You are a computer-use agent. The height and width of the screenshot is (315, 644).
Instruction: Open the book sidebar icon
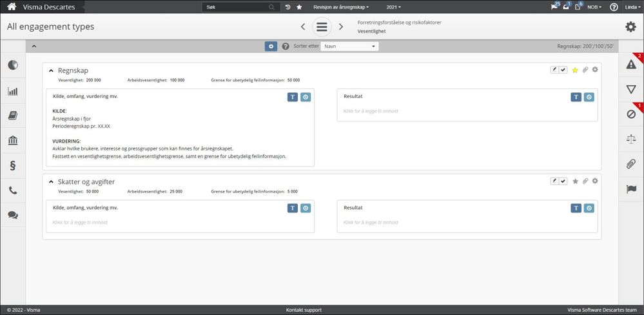[x=13, y=116]
